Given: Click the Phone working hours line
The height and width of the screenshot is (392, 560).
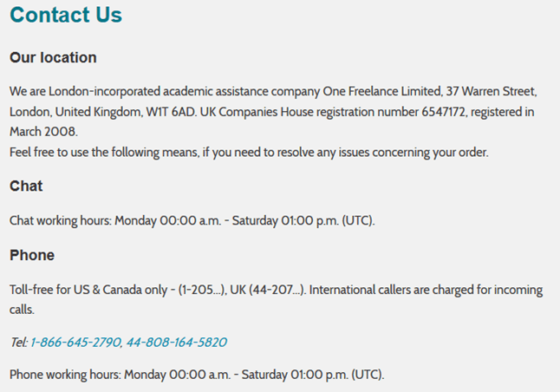Looking at the screenshot, I should (197, 375).
